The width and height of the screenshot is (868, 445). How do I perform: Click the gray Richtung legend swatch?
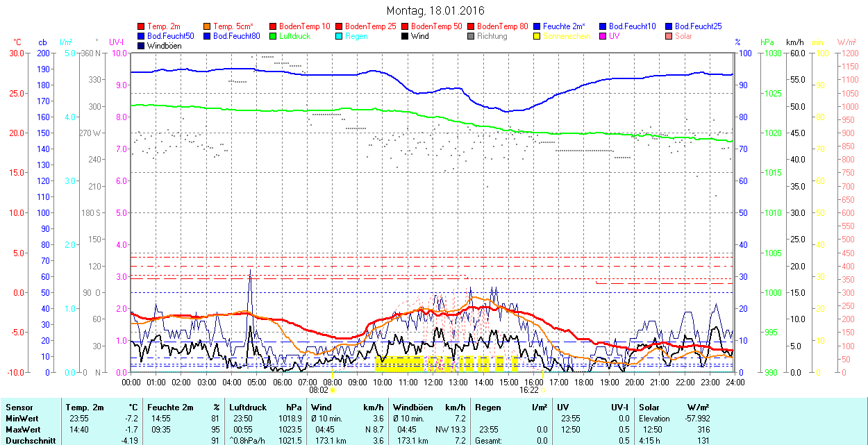(471, 36)
